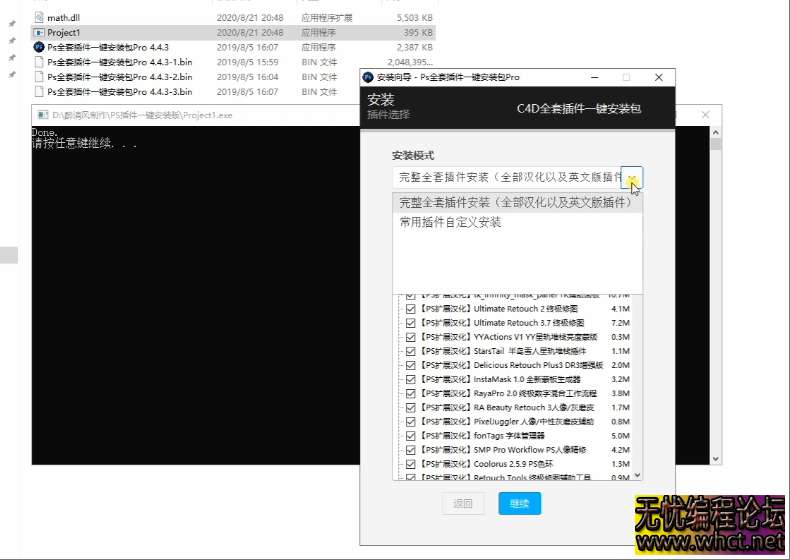The height and width of the screenshot is (560, 790).
Task: Disable the InstaMask 1.0 plugin checkbox
Action: coord(410,380)
